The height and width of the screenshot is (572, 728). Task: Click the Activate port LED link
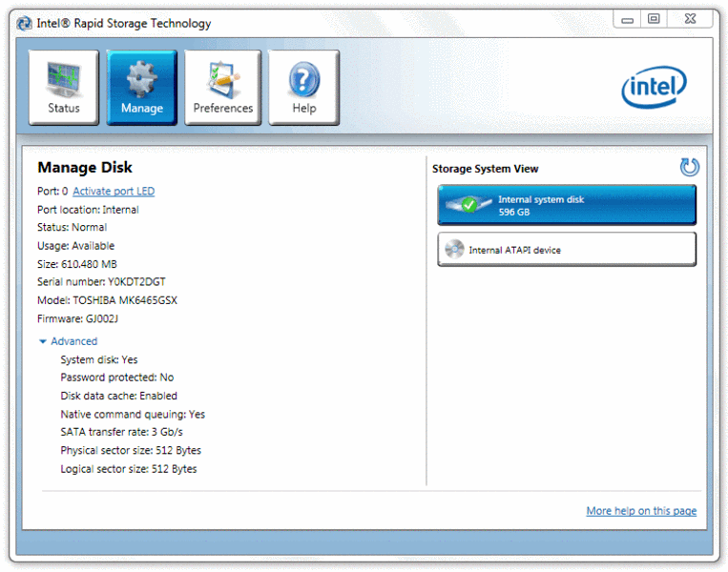click(114, 191)
